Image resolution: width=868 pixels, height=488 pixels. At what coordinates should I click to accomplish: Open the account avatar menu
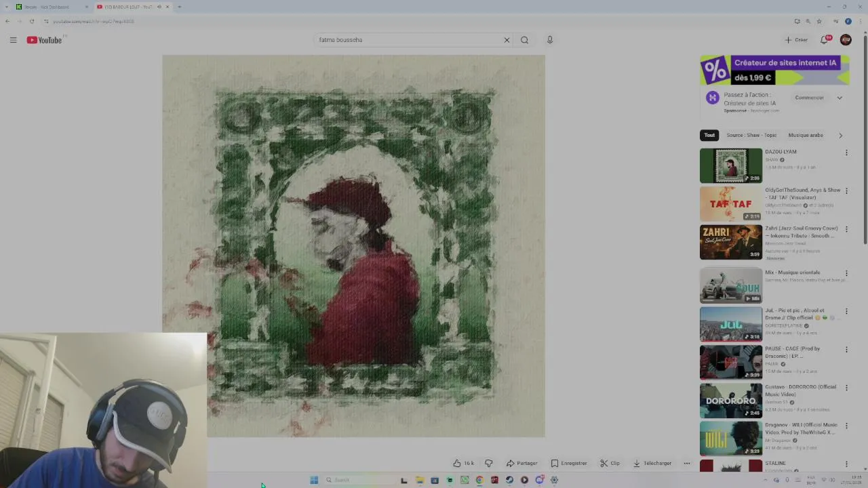[846, 40]
